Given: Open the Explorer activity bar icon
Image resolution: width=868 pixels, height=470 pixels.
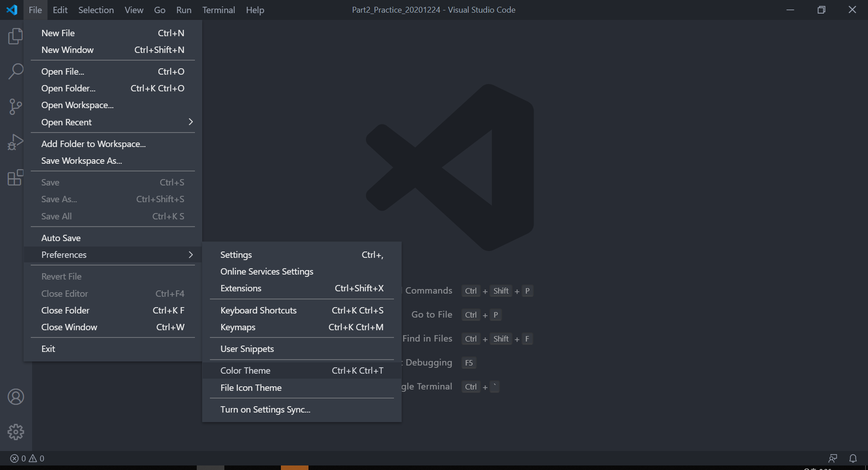Looking at the screenshot, I should coord(15,36).
